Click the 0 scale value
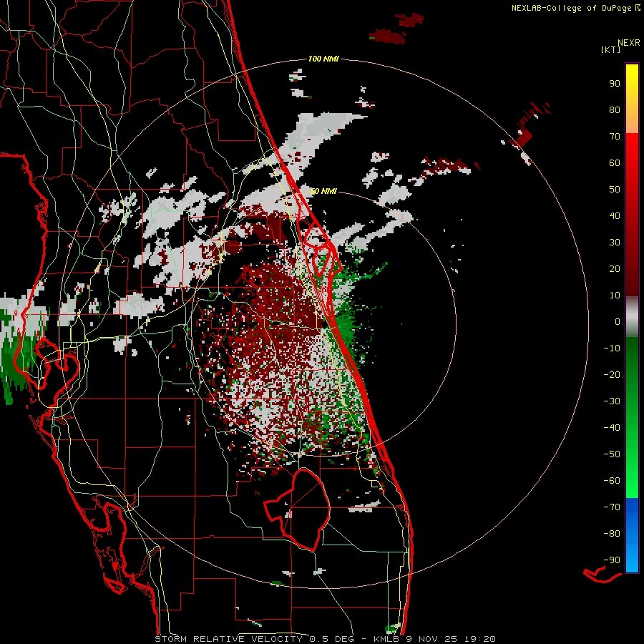 coord(618,322)
